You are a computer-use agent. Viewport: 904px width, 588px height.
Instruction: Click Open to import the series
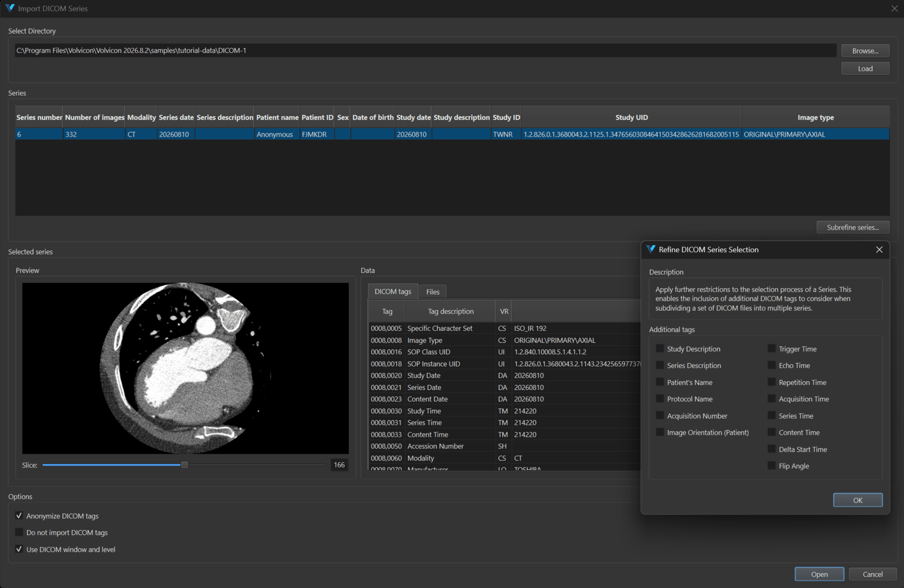point(819,574)
